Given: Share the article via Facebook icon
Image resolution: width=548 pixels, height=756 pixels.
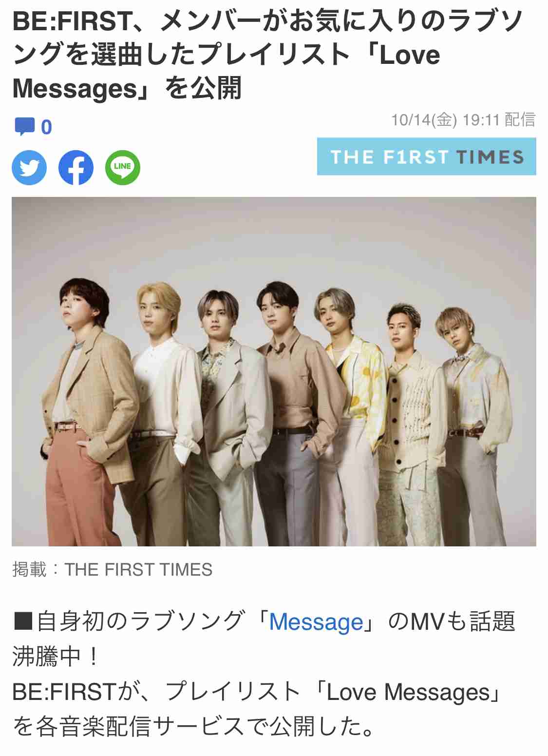Looking at the screenshot, I should tap(76, 168).
